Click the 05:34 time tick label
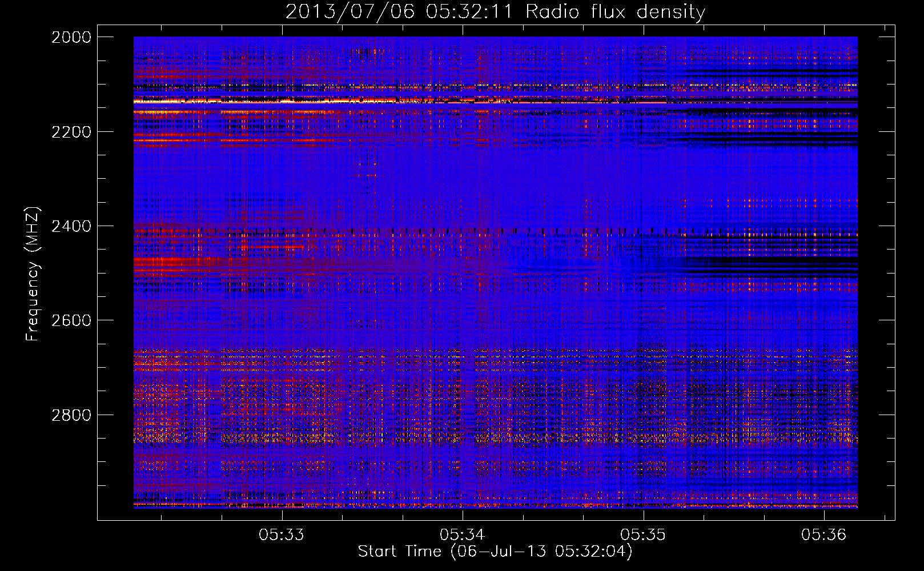924x571 pixels. point(463,534)
